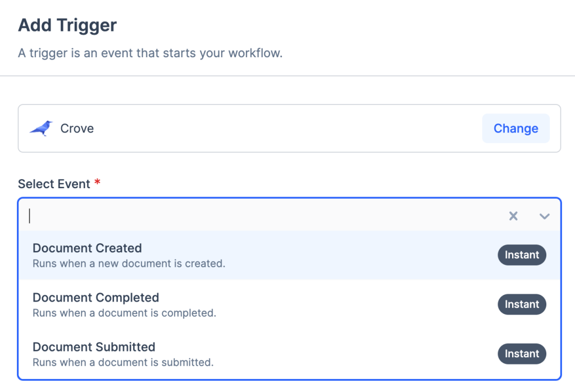Click "Runs when a document is submitted" description
The height and width of the screenshot is (392, 575).
tap(123, 362)
